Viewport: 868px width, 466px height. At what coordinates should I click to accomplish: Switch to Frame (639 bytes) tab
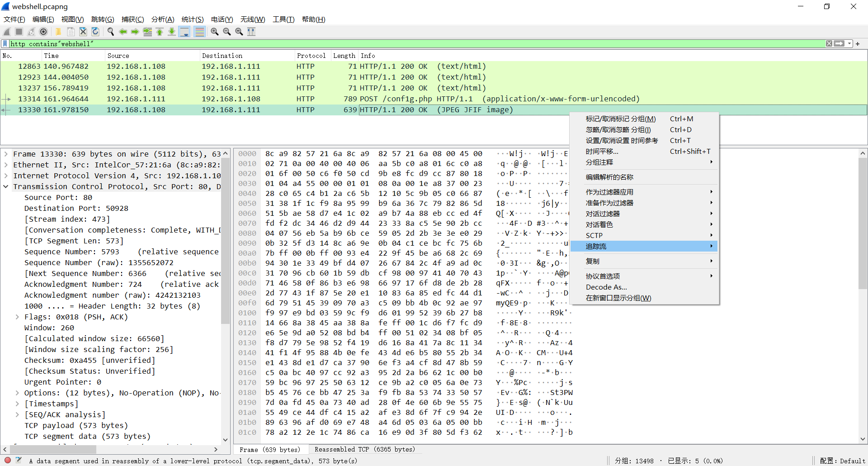(270, 449)
